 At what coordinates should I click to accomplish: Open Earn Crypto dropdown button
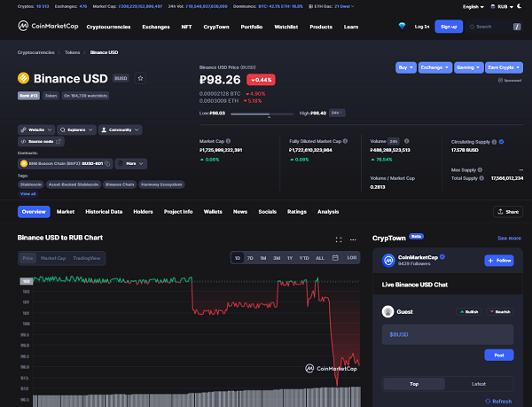(504, 67)
